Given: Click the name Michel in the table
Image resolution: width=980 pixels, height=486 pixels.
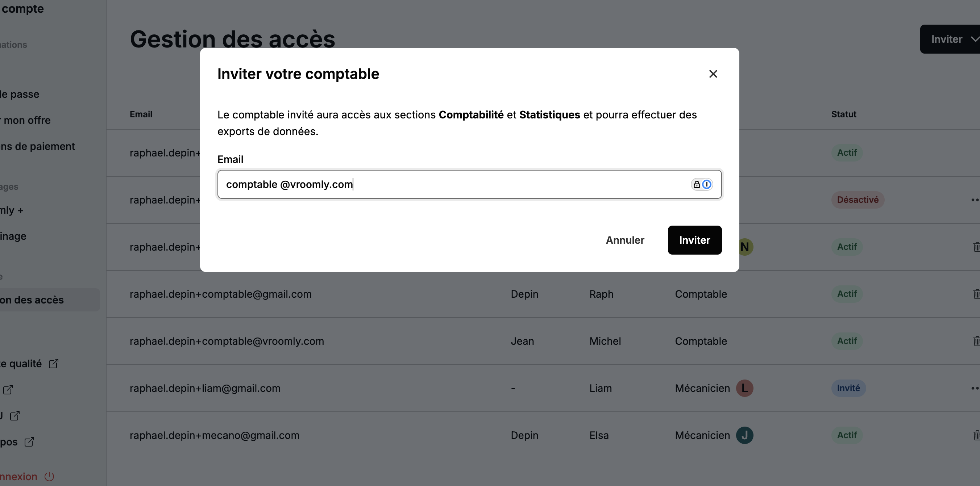Looking at the screenshot, I should 605,341.
